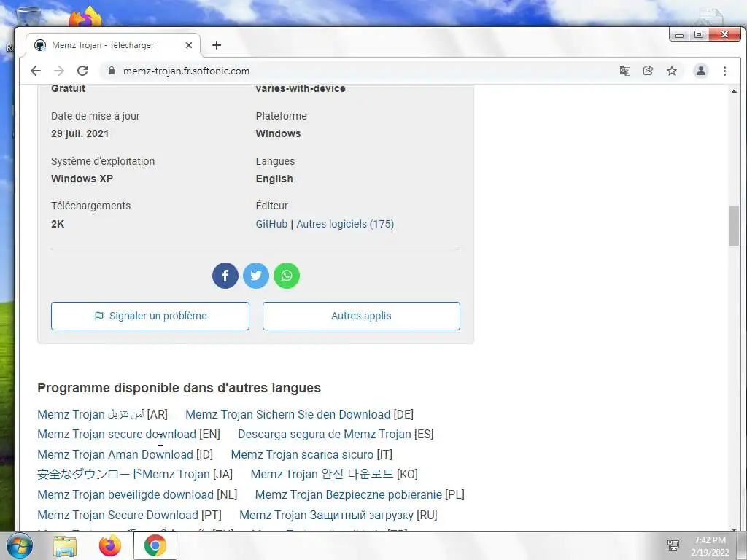
Task: Click the Programme disponible dans d'autres langues heading
Action: 179,388
